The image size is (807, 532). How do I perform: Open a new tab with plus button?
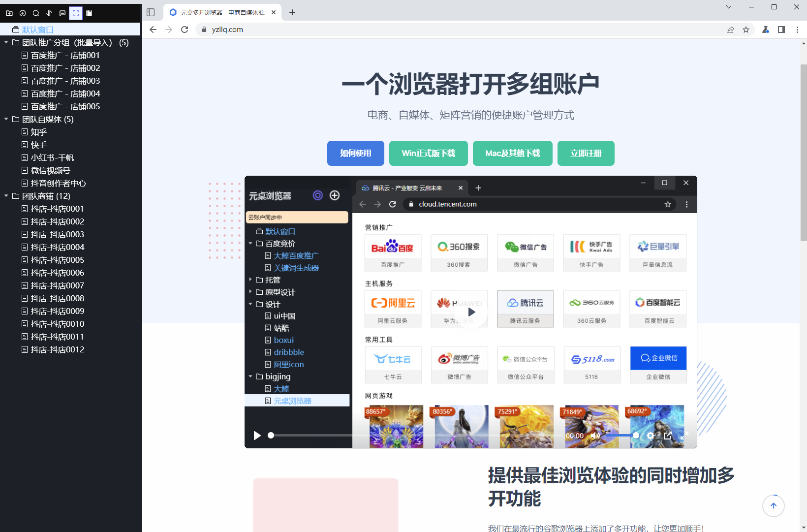(292, 12)
